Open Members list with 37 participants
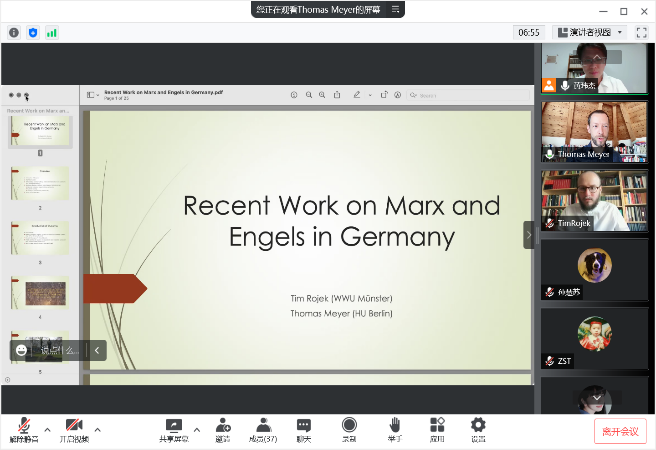Image resolution: width=656 pixels, height=450 pixels. [263, 426]
